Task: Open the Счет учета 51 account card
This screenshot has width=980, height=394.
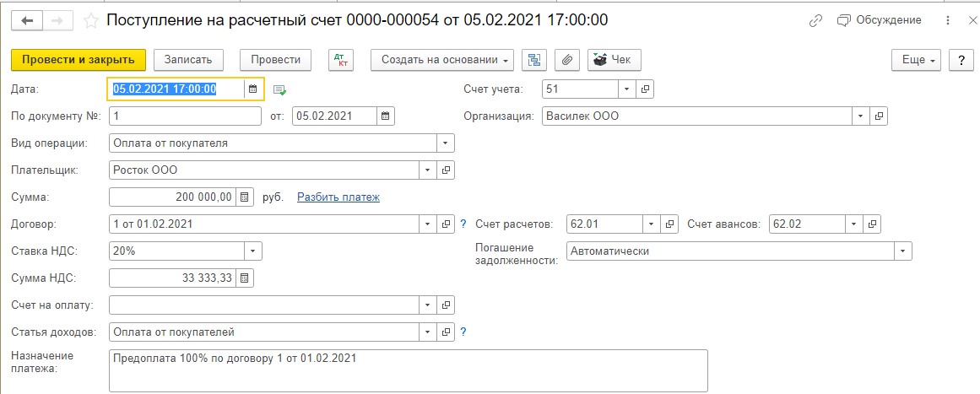Action: coord(645,89)
